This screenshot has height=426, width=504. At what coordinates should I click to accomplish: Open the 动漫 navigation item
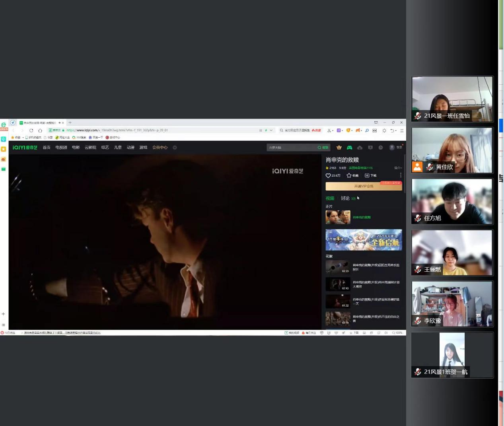pos(130,148)
